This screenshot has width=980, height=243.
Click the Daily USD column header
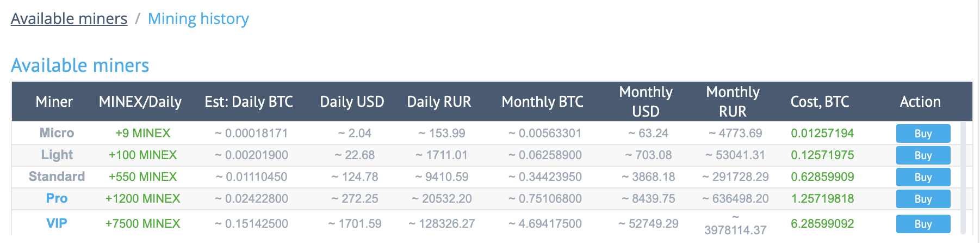tap(352, 102)
